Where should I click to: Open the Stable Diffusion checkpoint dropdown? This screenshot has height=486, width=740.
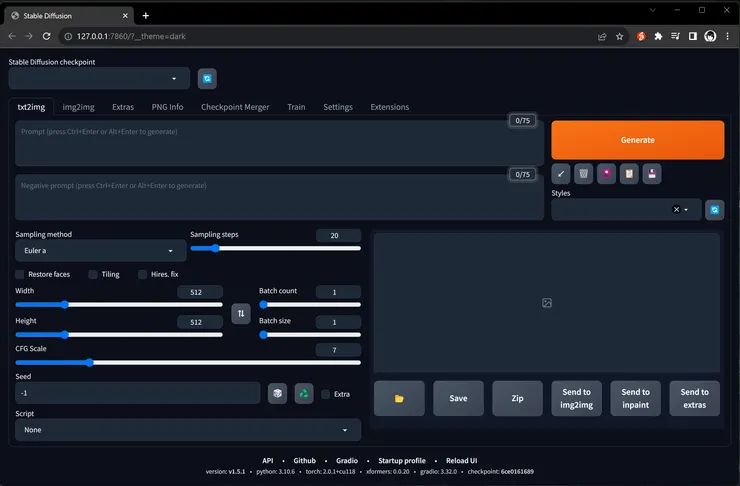coord(99,79)
